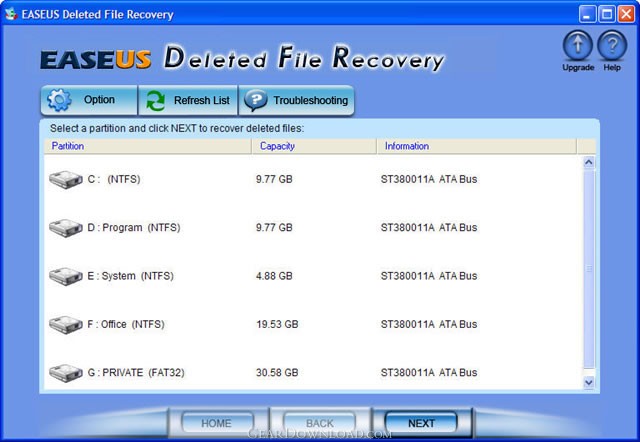This screenshot has width=640, height=442.
Task: Click the Upgrade arrow icon
Action: tap(578, 46)
